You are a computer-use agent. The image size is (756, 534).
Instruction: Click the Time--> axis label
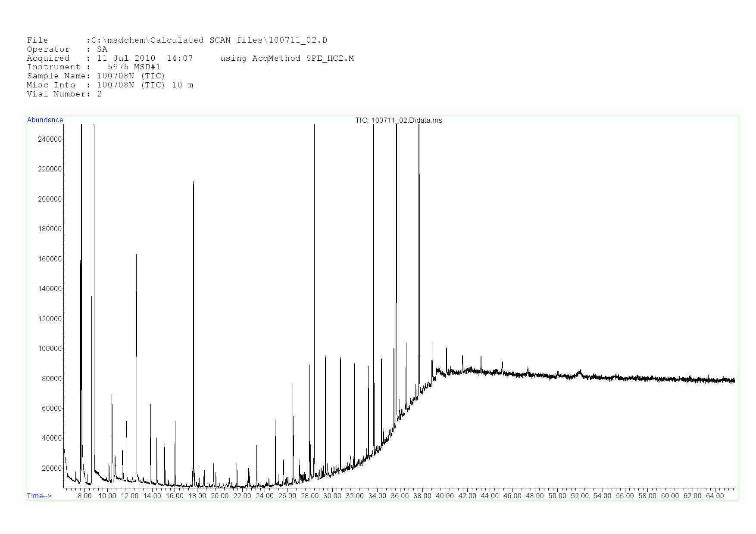pos(39,496)
